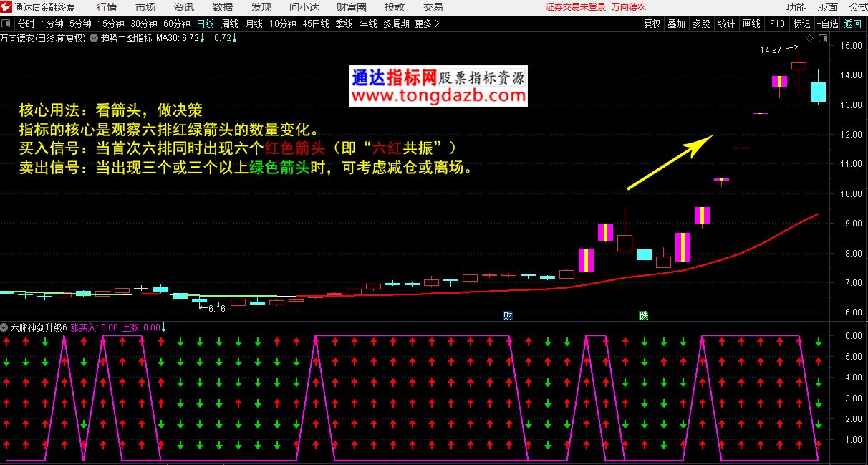The height and width of the screenshot is (465, 868).
Task: Add stock via +自选 button
Action: click(828, 24)
